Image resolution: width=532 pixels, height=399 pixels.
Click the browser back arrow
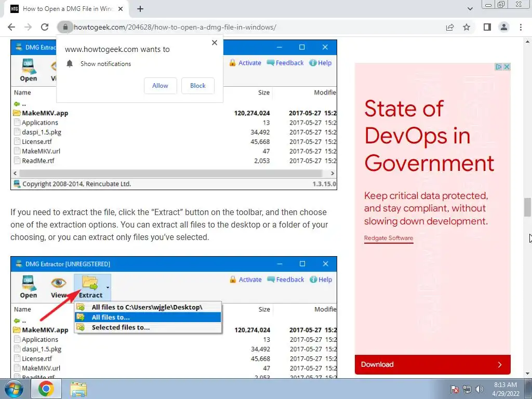pos(11,27)
